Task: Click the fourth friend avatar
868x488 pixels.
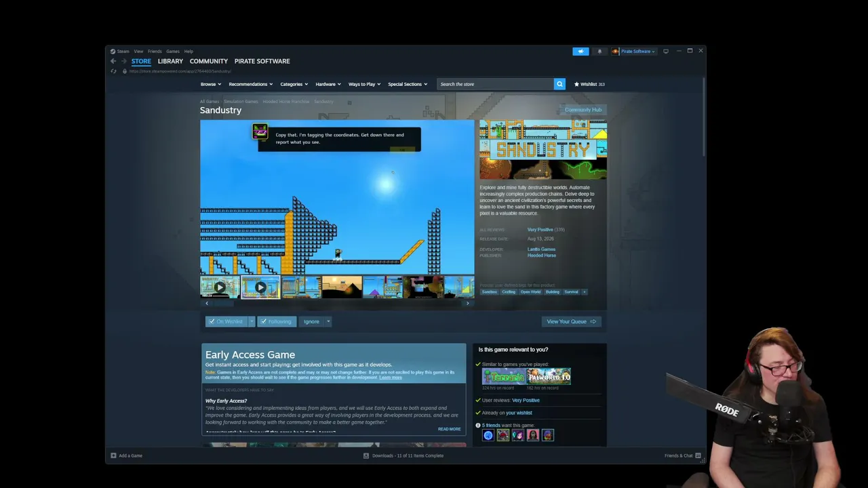Action: [x=533, y=435]
